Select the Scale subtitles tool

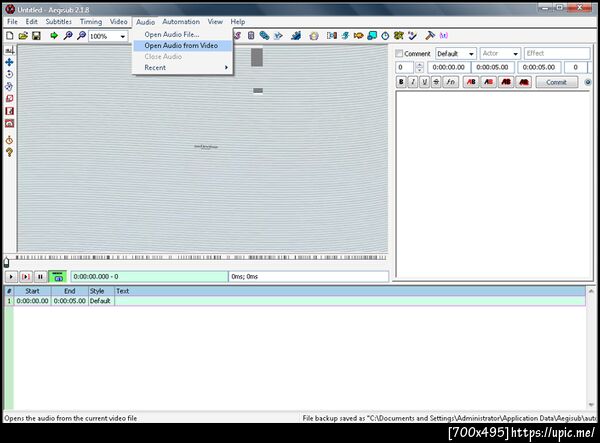(9, 99)
